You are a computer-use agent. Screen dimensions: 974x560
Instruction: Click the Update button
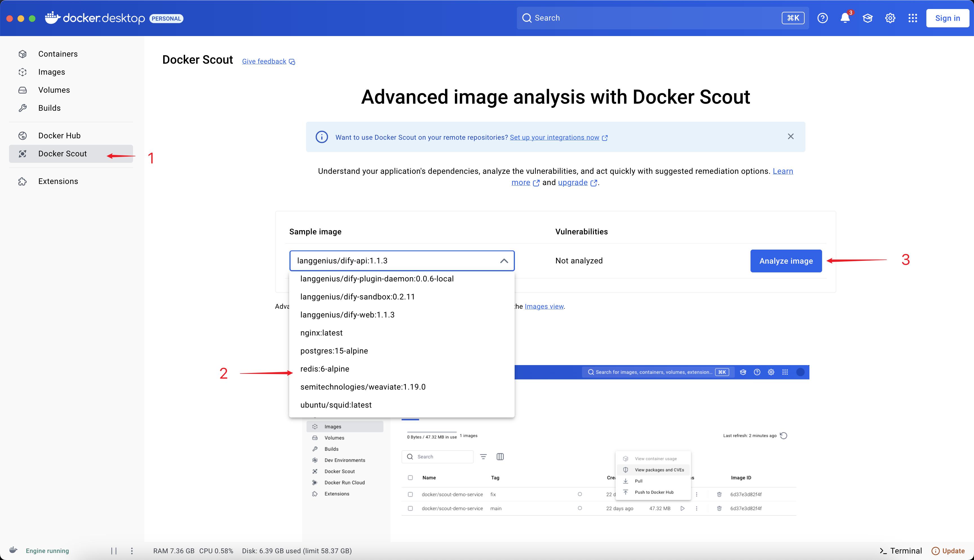coord(948,551)
